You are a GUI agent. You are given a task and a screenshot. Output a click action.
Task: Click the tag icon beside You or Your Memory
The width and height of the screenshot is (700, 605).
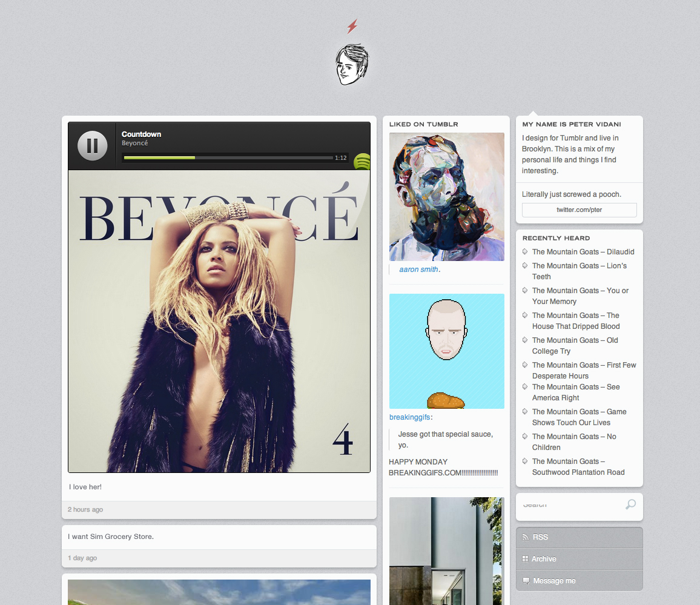coord(525,290)
